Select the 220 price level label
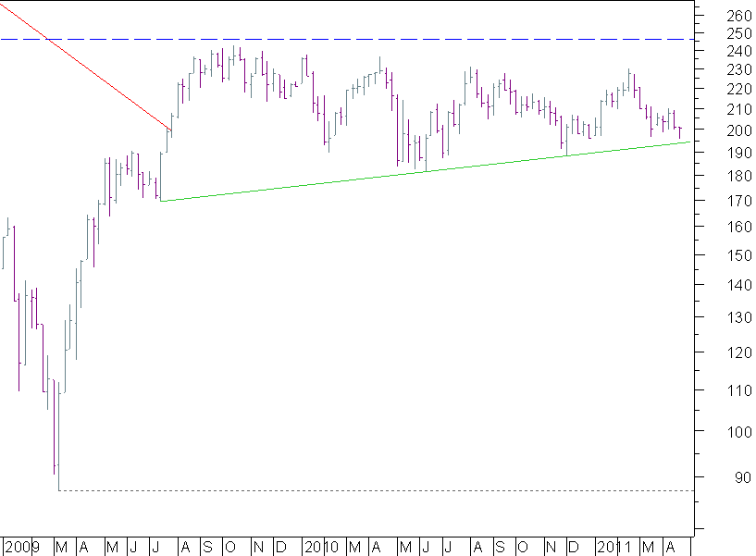Image resolution: width=756 pixels, height=556 pixels. (739, 89)
